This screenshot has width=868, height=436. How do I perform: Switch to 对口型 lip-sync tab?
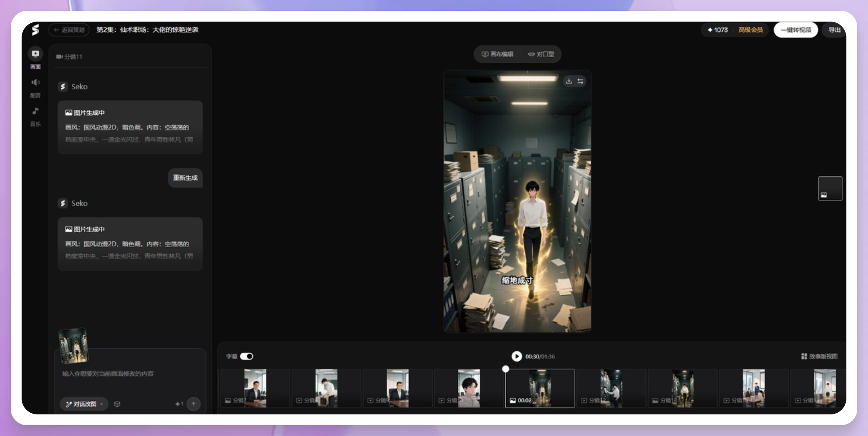(541, 54)
